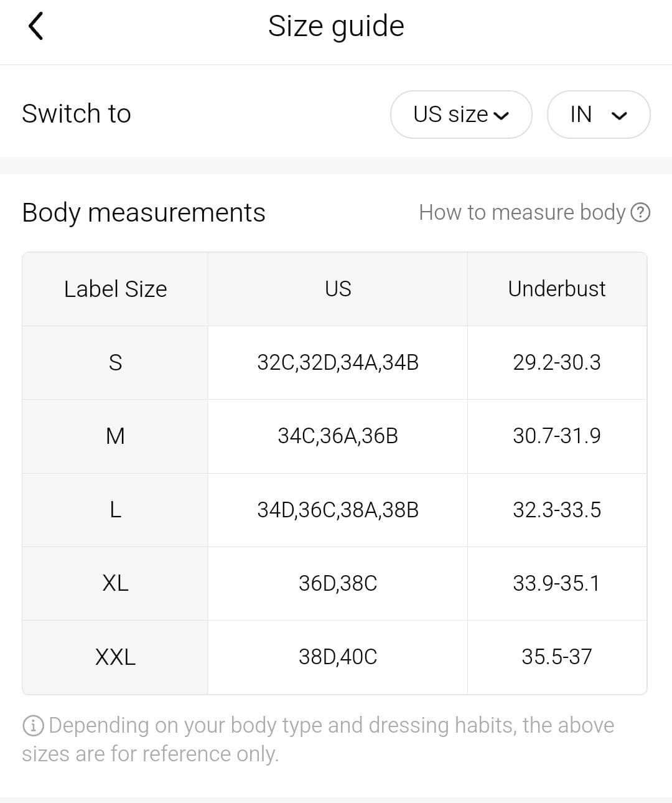The image size is (672, 803).
Task: Select the Label Size column header
Action: point(115,289)
